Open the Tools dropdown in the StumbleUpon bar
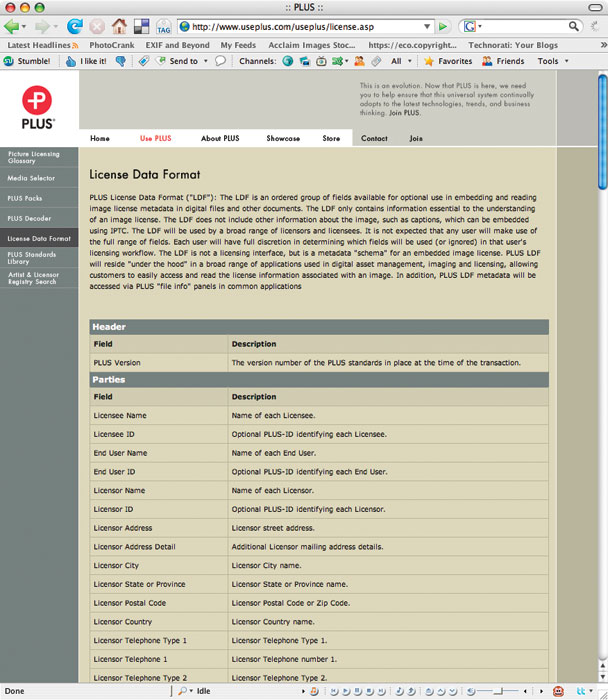The image size is (608, 700). tap(566, 61)
